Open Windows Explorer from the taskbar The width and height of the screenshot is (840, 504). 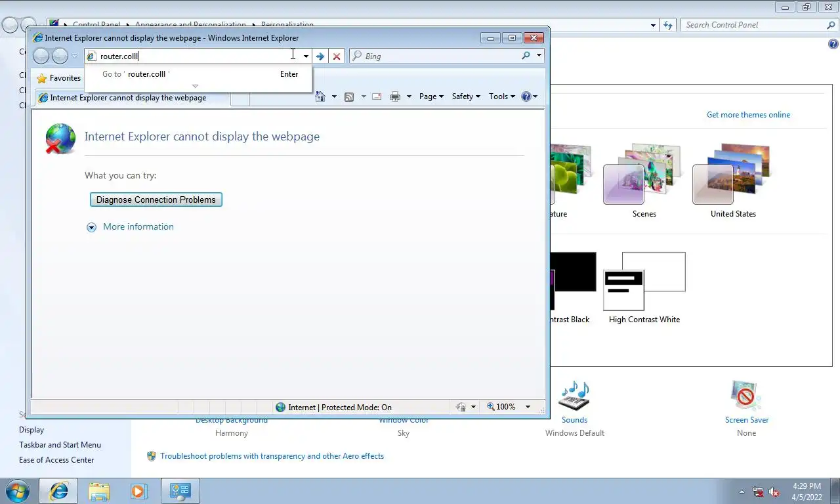[99, 491]
